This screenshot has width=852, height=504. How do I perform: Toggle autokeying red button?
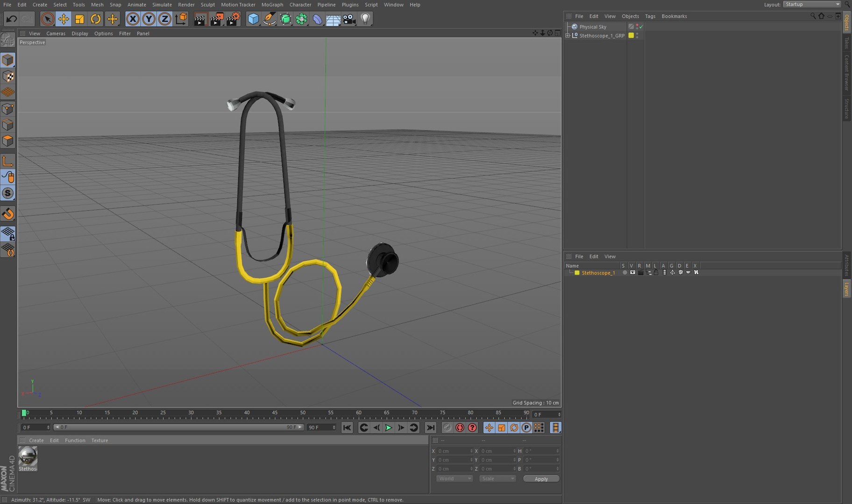click(x=460, y=428)
